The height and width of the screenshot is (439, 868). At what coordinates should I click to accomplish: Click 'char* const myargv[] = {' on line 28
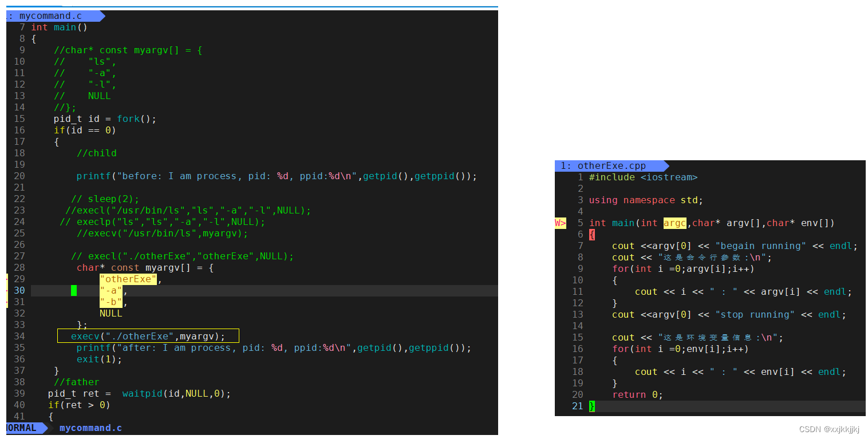coord(145,267)
